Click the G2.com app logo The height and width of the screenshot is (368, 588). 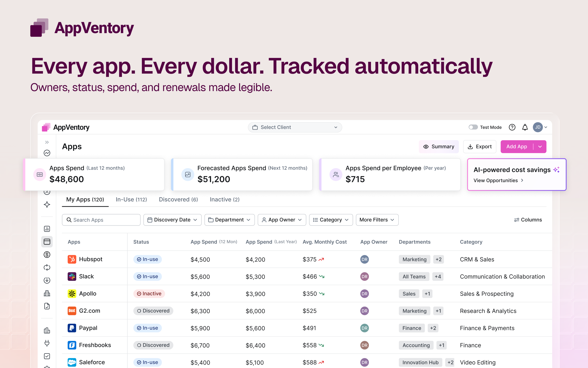coord(72,311)
